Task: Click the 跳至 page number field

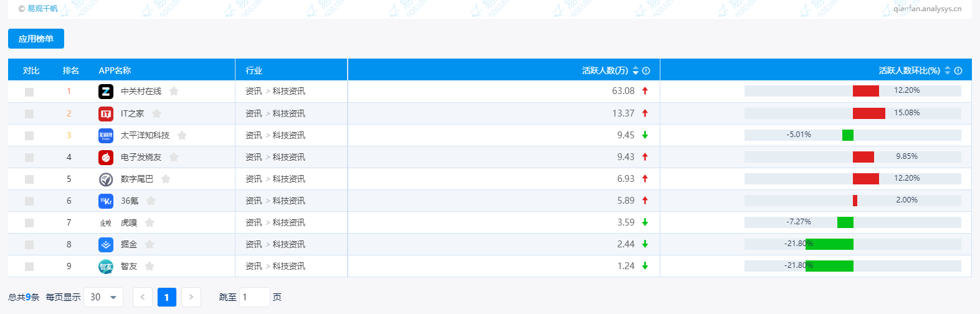Action: (255, 297)
